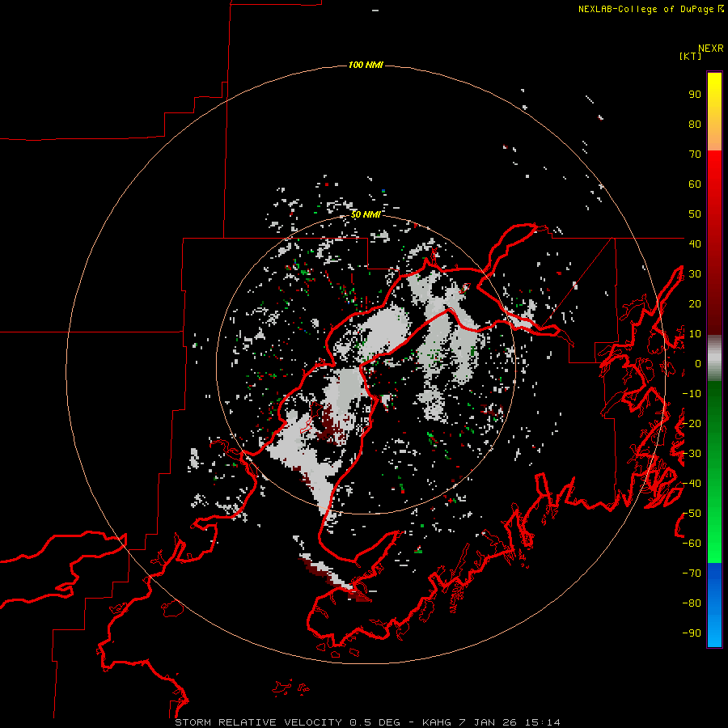Click the -60 value on the velocity scale
This screenshot has height=728, width=728.
tap(692, 544)
